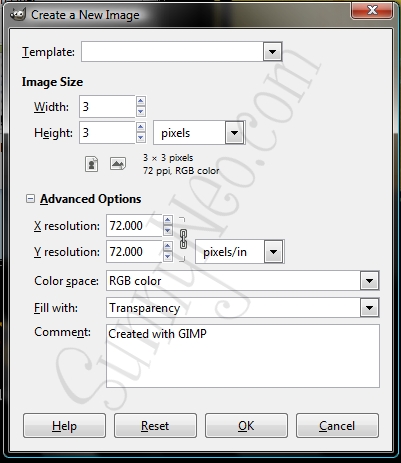Toggle the resolution chain link icon
Screen dimensions: 401x463
pos(183,239)
